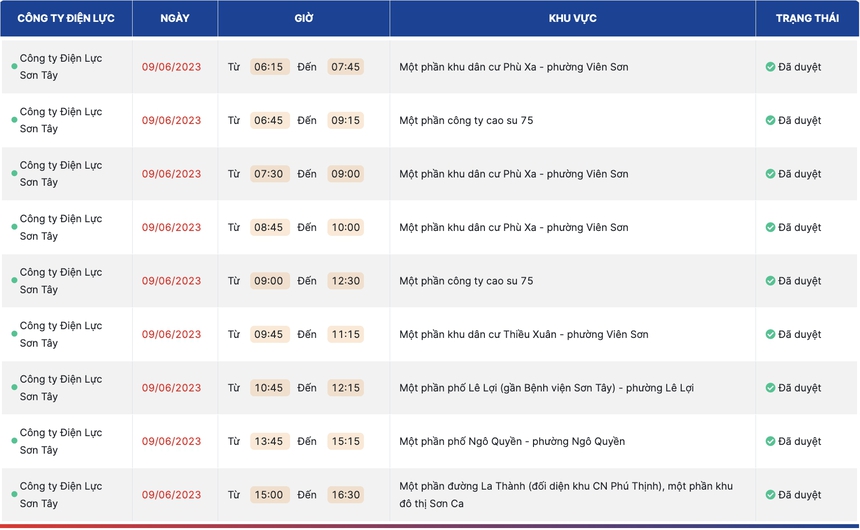Open the Thiều Xuân - phường Viên Sơn area text
Image resolution: width=860 pixels, height=530 pixels.
pyautogui.click(x=523, y=334)
